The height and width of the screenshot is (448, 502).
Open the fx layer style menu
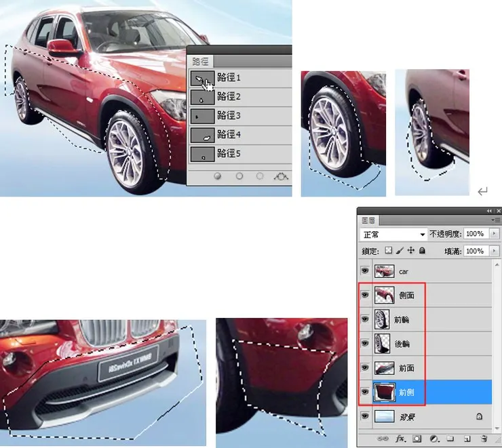(x=400, y=439)
